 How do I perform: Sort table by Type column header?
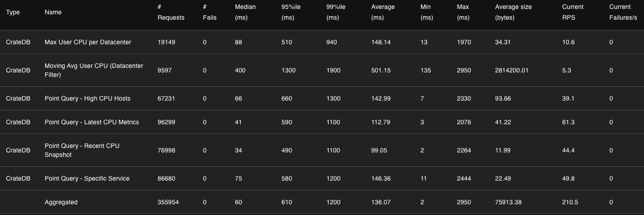point(13,13)
